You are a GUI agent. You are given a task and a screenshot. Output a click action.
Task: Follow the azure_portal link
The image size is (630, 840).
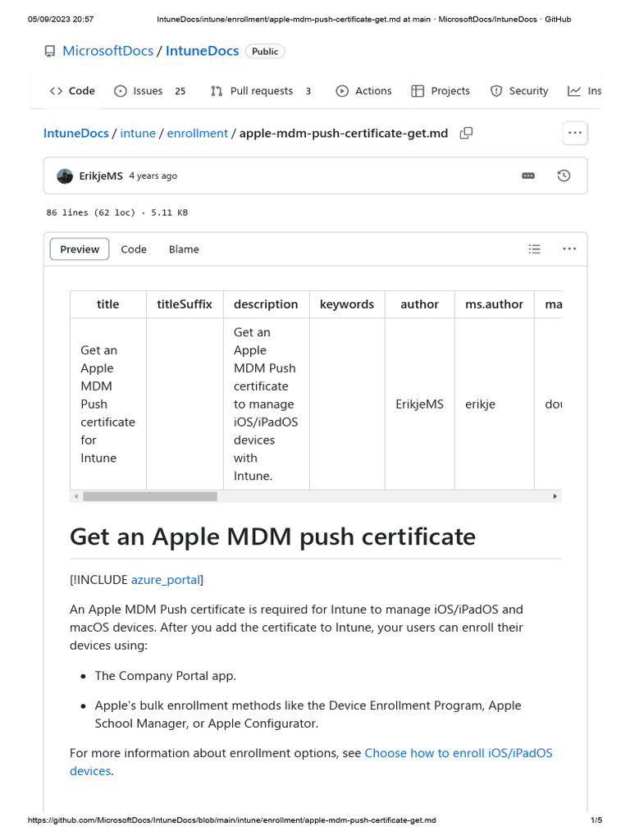pos(166,580)
